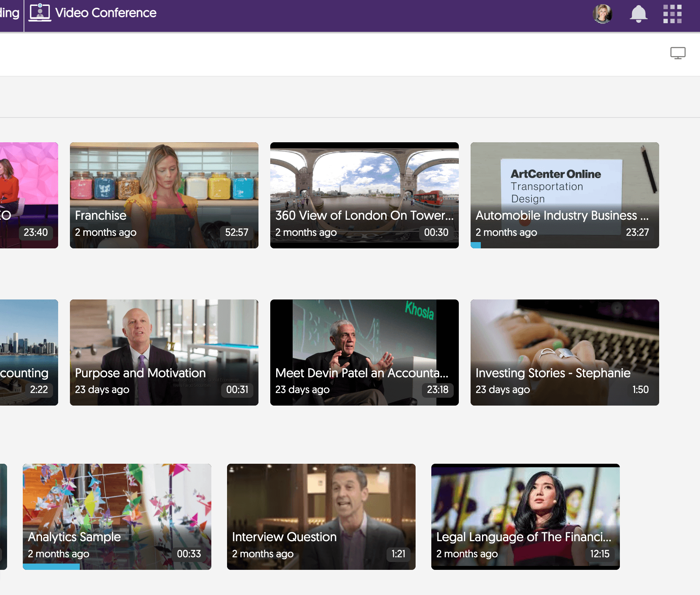
Task: Open the Accounting video with 2:22 duration
Action: tap(29, 353)
